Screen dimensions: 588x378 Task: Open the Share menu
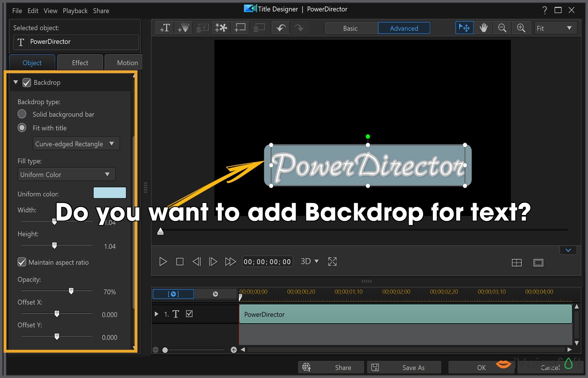(101, 11)
